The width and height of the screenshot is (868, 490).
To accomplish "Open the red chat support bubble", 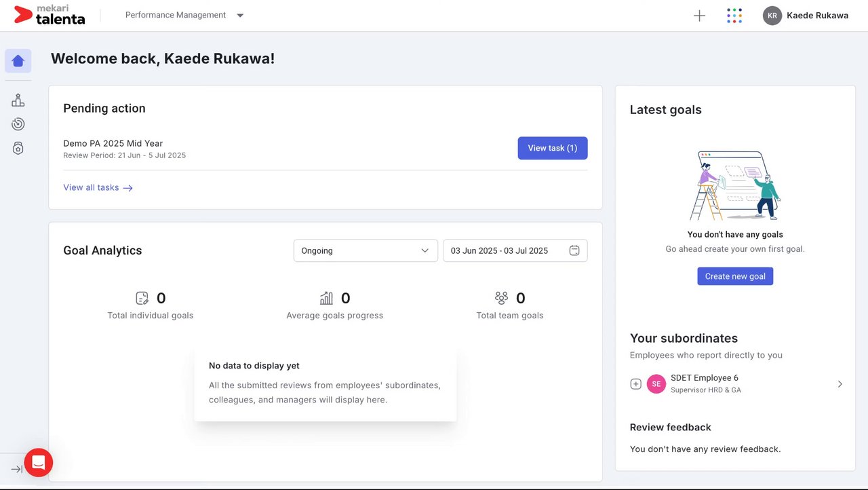I will tap(39, 463).
